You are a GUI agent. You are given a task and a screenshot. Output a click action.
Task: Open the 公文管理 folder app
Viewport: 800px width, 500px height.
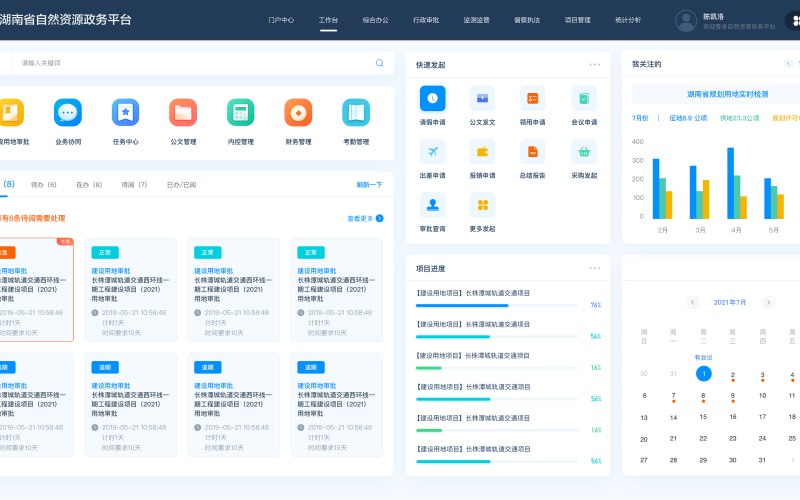click(183, 112)
